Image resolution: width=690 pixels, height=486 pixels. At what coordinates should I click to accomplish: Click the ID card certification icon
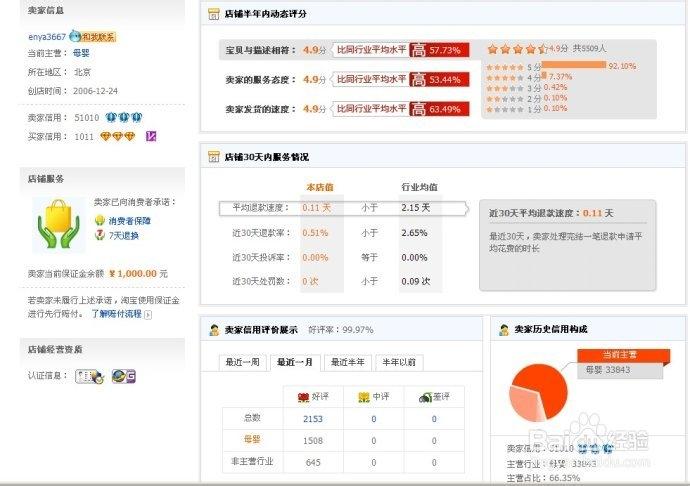(90, 376)
